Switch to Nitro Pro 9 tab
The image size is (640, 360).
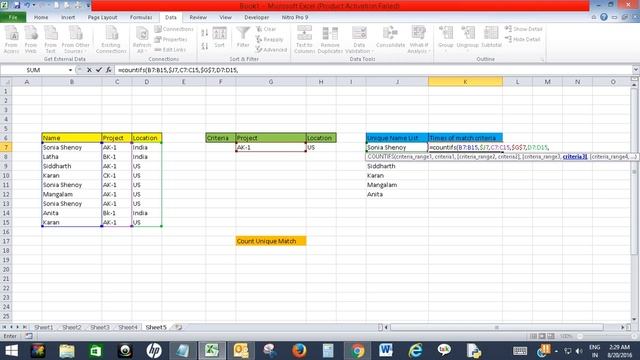(295, 18)
